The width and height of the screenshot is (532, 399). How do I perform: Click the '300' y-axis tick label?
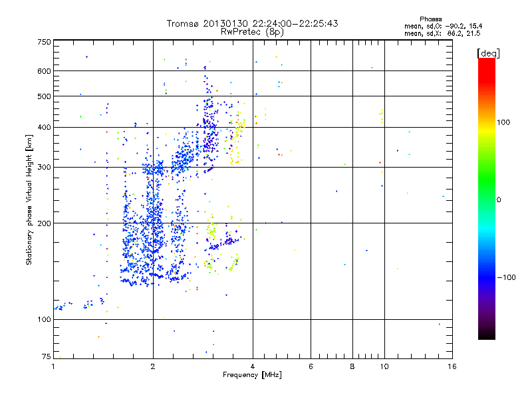pos(44,167)
